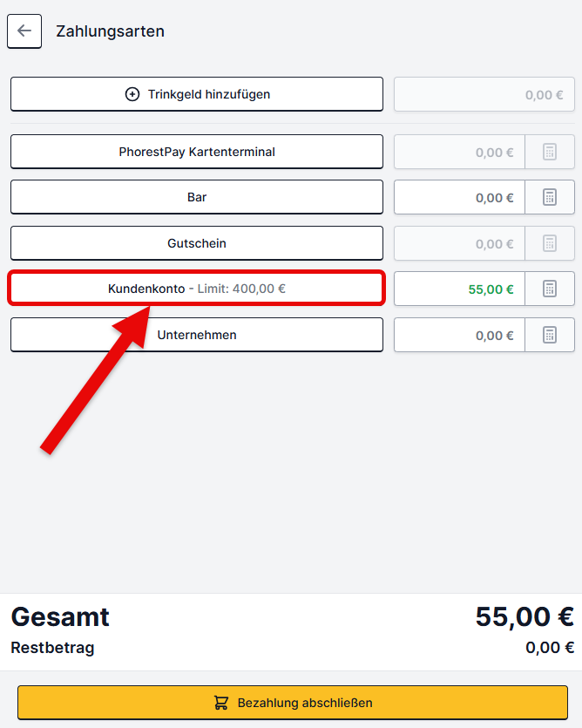Open calculator icon for Gutschein amount
Viewport: 582px width, 728px height.
click(550, 243)
